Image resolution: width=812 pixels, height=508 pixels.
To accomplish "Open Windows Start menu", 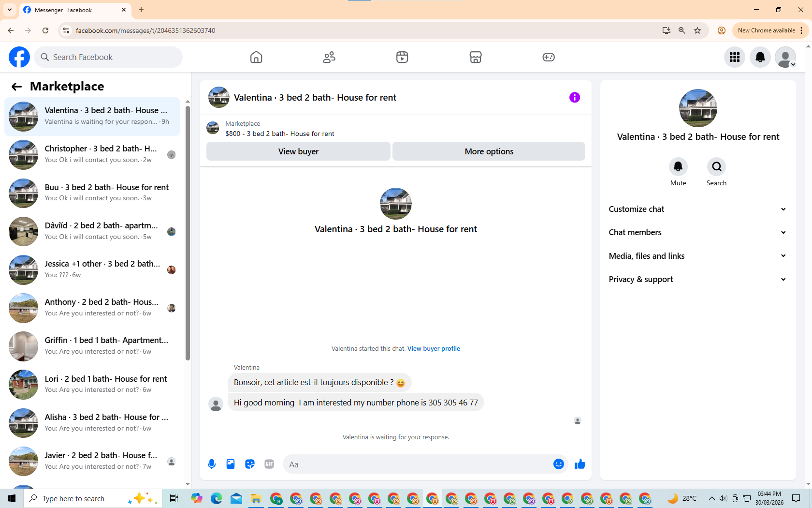I will tap(12, 498).
